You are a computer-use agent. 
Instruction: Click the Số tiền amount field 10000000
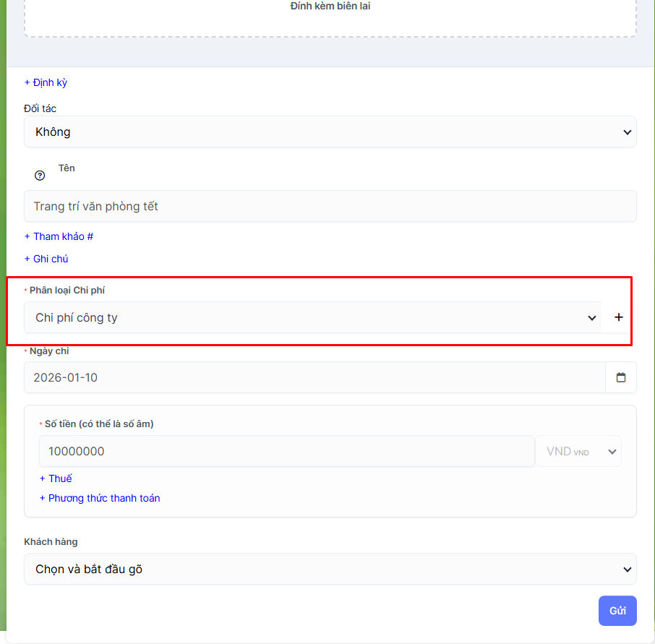286,451
